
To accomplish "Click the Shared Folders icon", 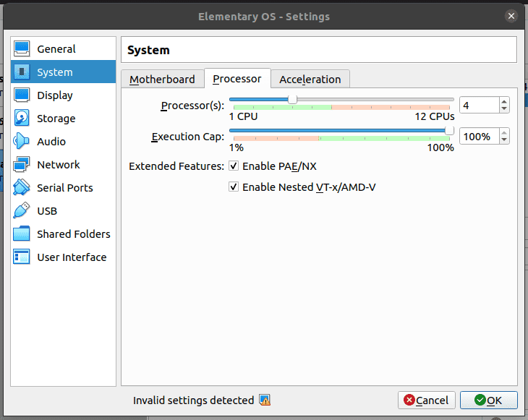I will (x=22, y=234).
